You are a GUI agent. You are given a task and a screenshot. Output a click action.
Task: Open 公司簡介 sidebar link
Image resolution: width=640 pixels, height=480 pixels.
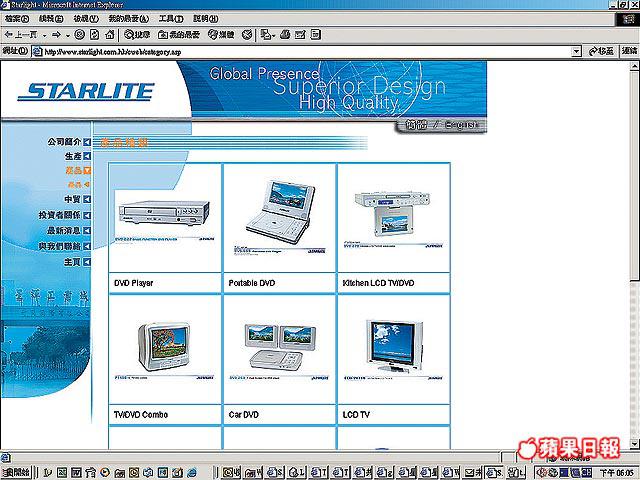coord(69,142)
